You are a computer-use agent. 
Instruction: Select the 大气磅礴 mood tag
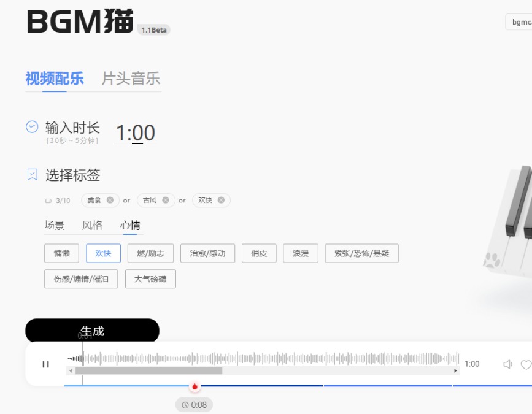150,279
